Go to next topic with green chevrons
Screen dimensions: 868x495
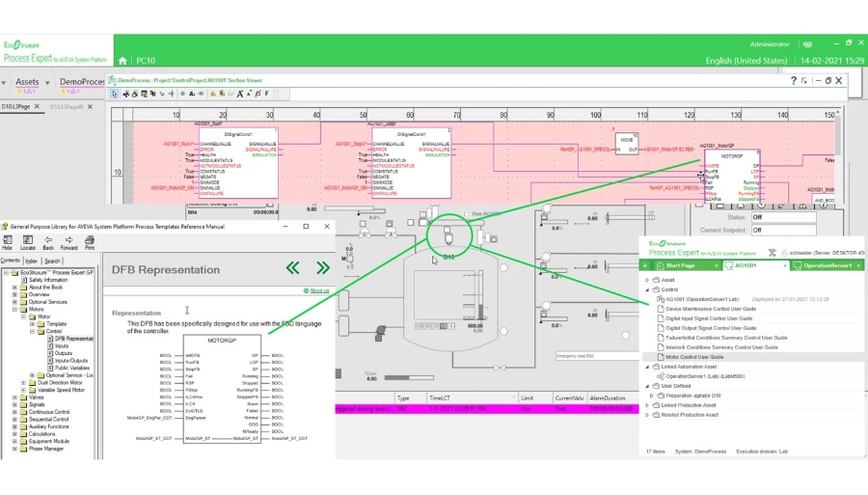(x=322, y=267)
